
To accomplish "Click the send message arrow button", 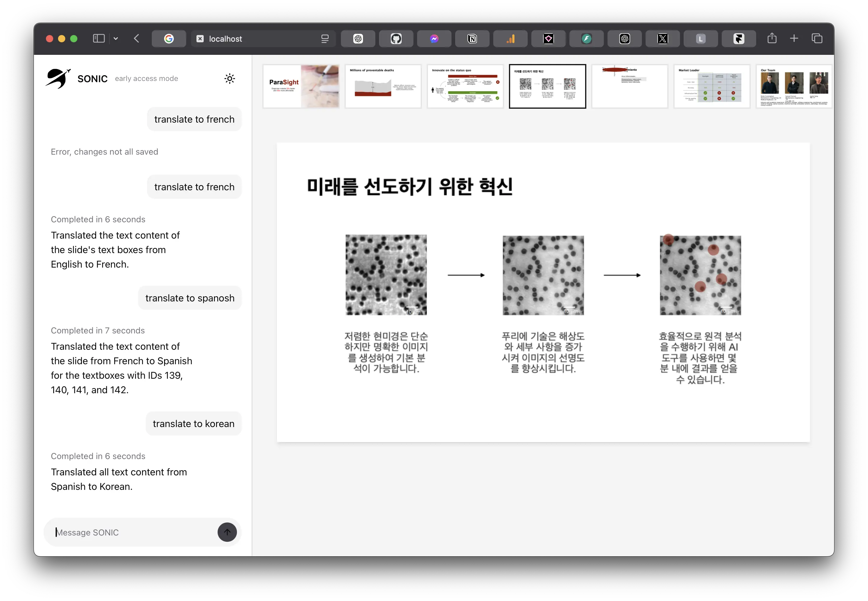I will tap(227, 532).
